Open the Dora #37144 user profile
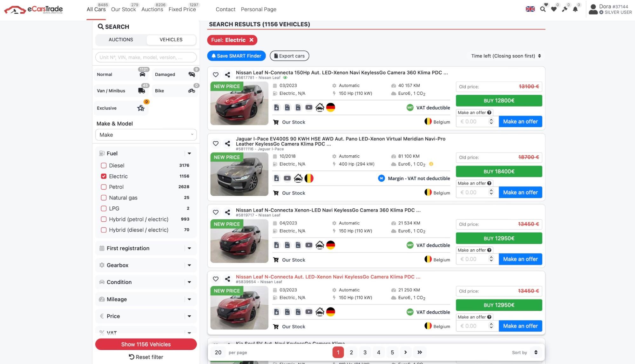Image resolution: width=635 pixels, height=364 pixels. click(610, 9)
